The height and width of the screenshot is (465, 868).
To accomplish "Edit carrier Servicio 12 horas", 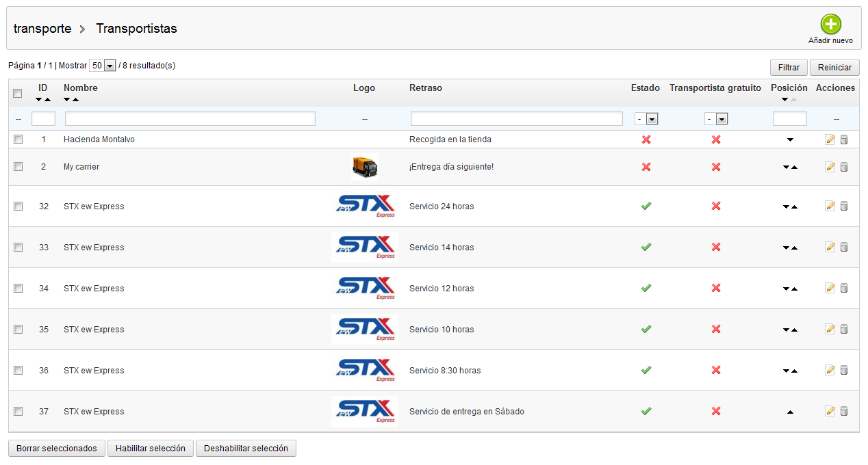I will pos(830,288).
